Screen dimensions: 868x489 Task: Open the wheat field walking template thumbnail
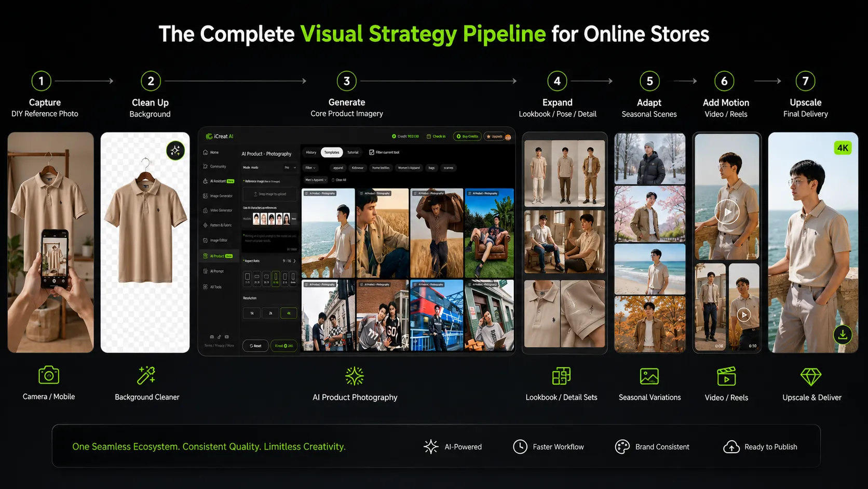[437, 233]
